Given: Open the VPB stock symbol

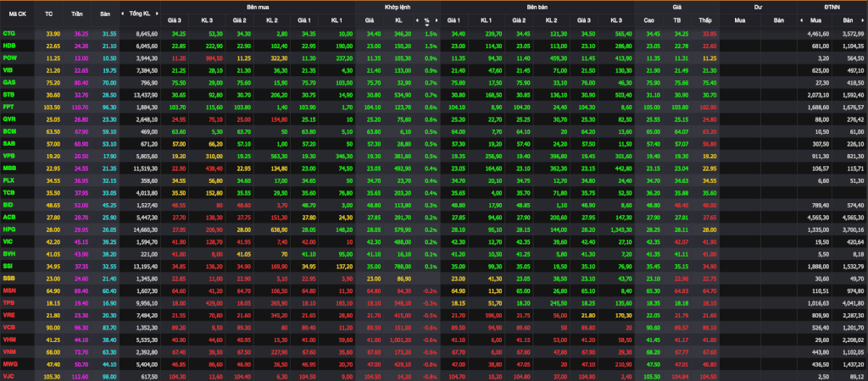Looking at the screenshot, I should [x=8, y=156].
